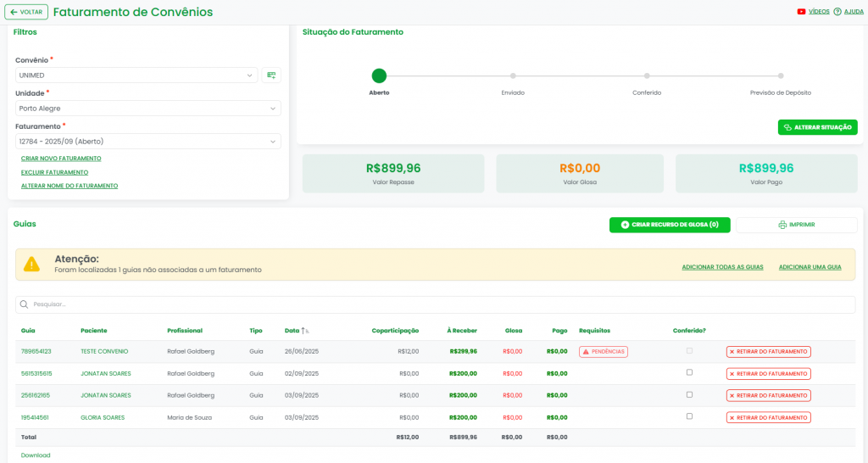
Task: Click the Aberto status step circle
Action: point(379,75)
